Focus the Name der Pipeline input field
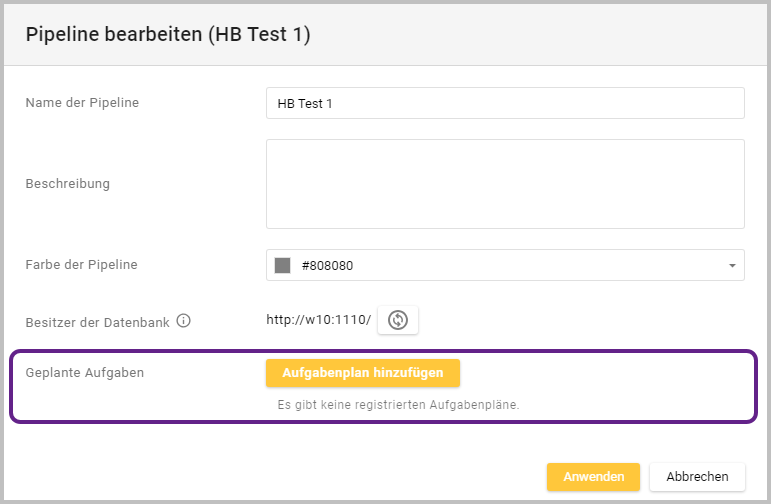The image size is (771, 504). tap(505, 103)
